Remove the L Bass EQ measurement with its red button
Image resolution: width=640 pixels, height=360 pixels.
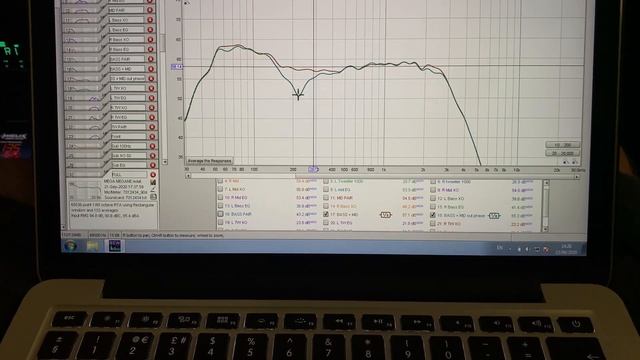(150, 30)
